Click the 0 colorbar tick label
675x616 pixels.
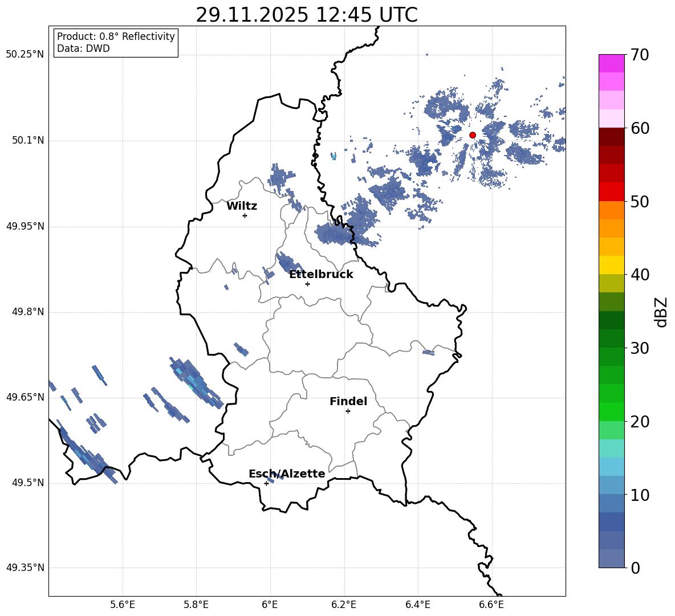coord(635,568)
